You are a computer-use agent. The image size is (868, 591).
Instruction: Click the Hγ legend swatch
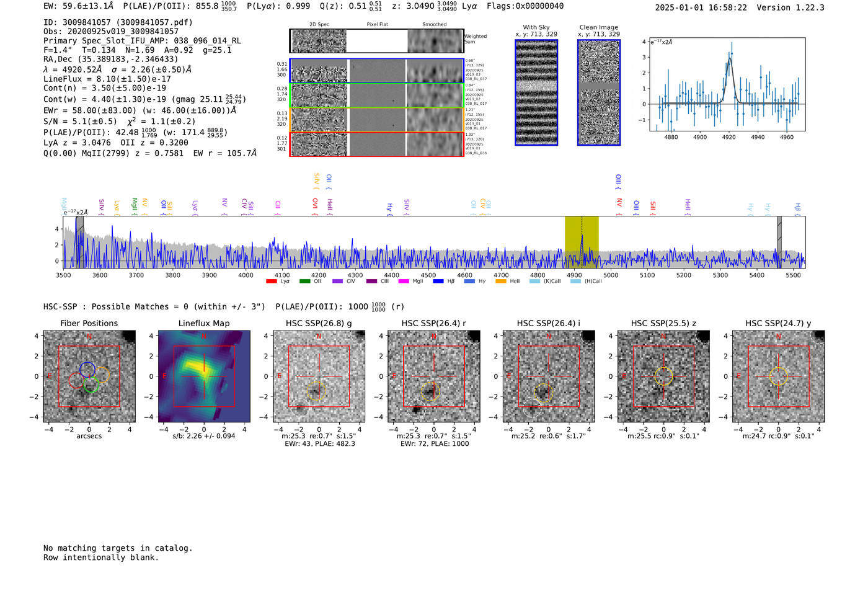pos(469,282)
